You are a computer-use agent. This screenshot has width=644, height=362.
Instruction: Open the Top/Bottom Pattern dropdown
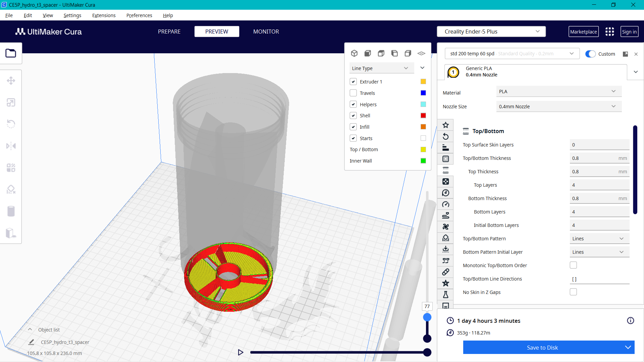click(x=599, y=238)
